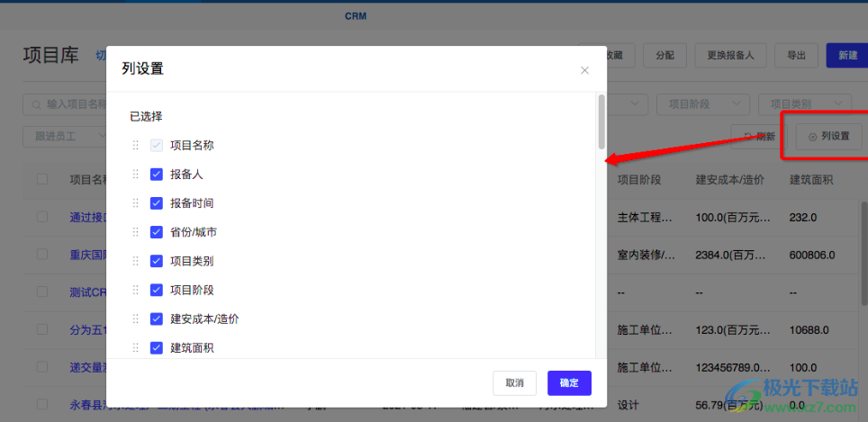Click drag handle icon next to 项目阶段
Image resolution: width=868 pixels, height=422 pixels.
(x=136, y=290)
